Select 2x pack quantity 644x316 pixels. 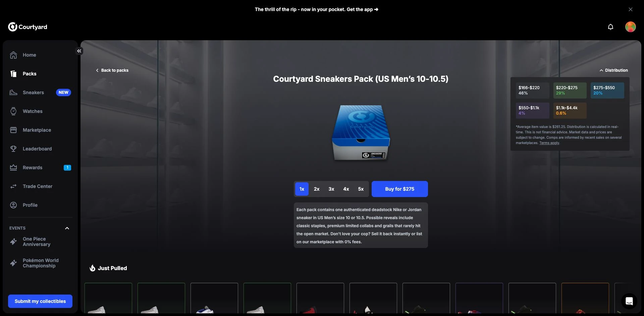pos(317,189)
